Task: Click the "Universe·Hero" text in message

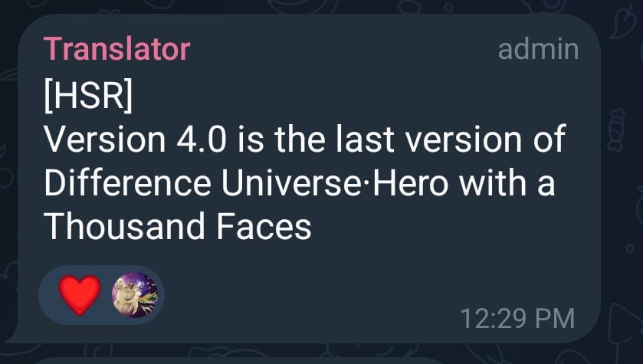Action: [x=335, y=183]
